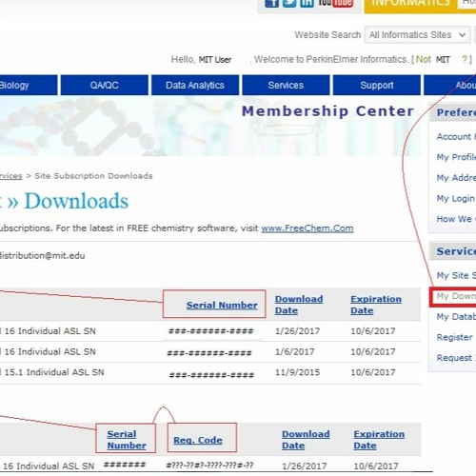Expand the All Informatics Sites dropdown
Viewport: 476px width, 476px height.
pyautogui.click(x=418, y=34)
